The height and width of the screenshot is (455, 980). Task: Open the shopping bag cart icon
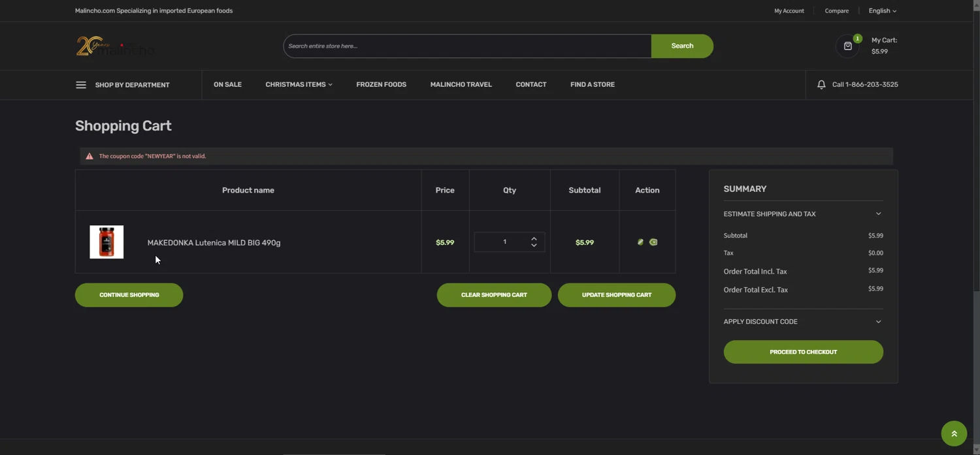point(848,46)
